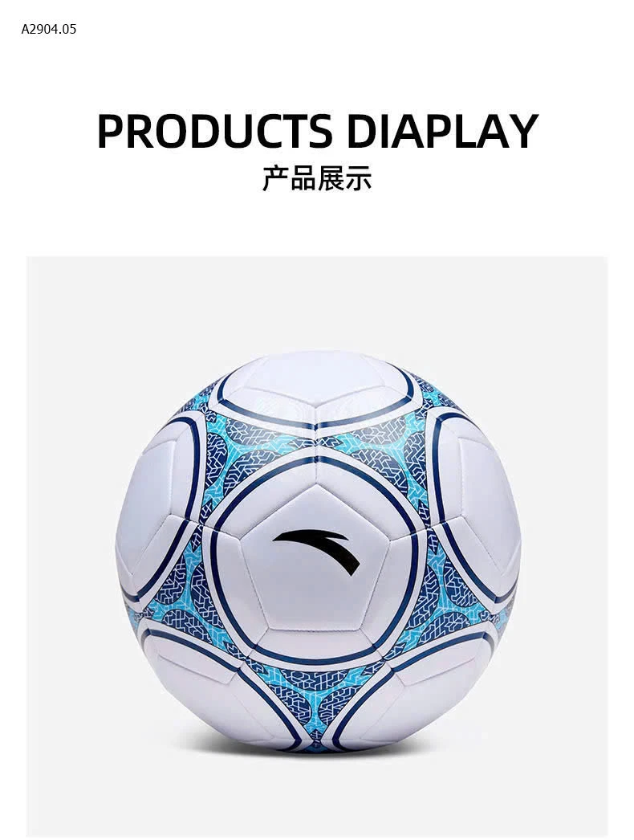The height and width of the screenshot is (840, 634).
Task: Click the gray photo background above the ball
Action: (x=317, y=303)
